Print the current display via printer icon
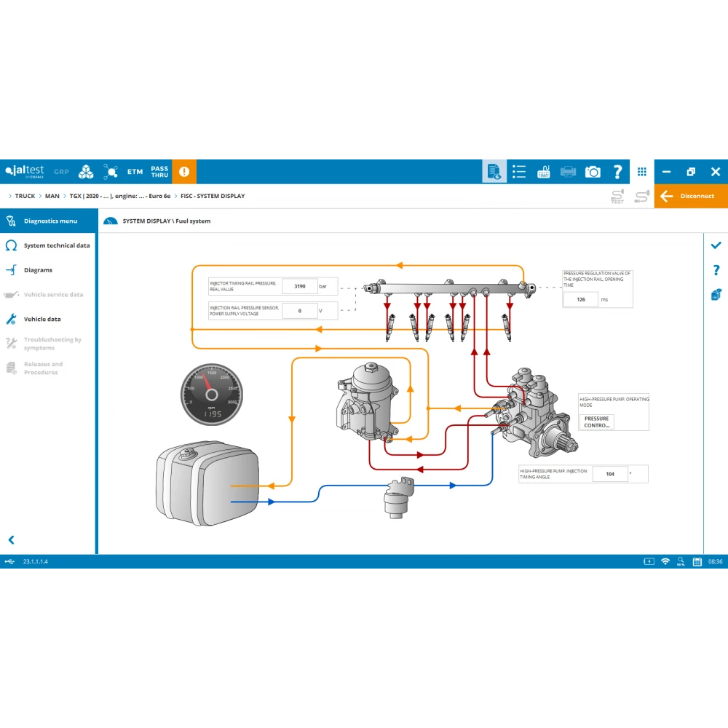This screenshot has height=728, width=728. click(x=569, y=172)
